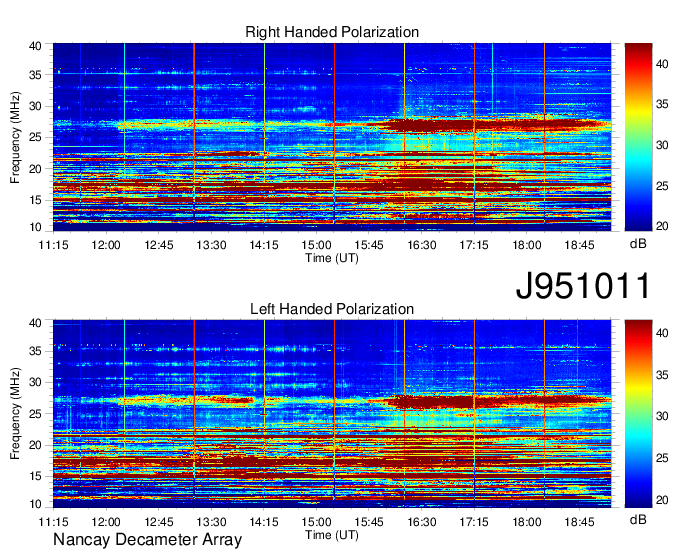
Task: Click the 30 dB mark on Left Handed color bar
Action: pos(662,416)
